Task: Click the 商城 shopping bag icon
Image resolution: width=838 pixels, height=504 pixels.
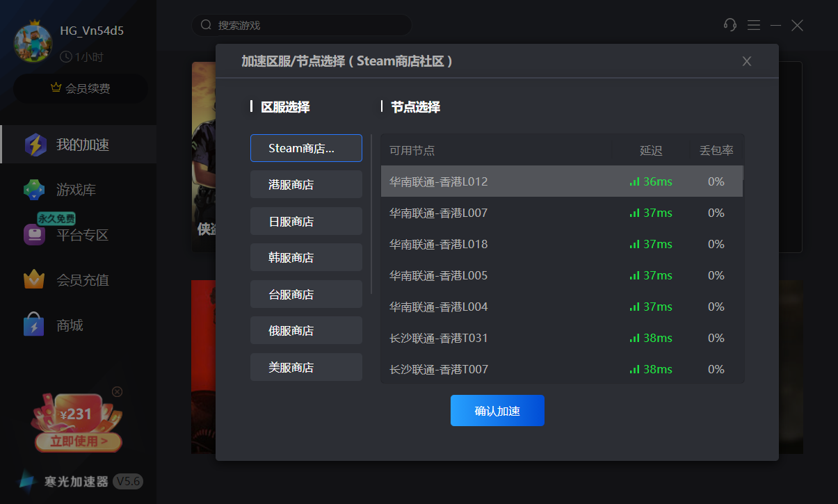Action: [x=34, y=325]
